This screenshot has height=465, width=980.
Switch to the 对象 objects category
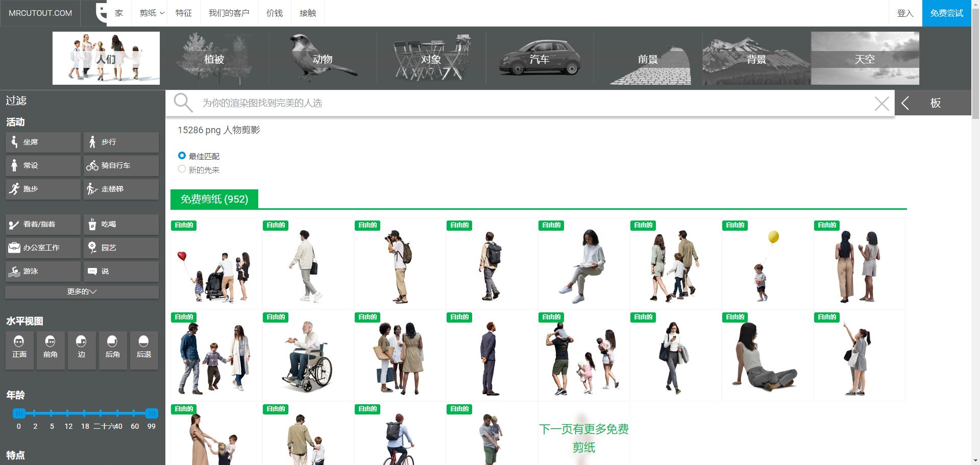431,58
